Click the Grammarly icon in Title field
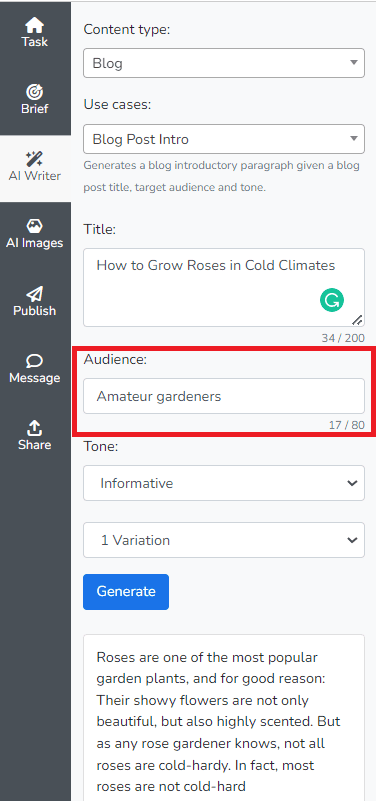The height and width of the screenshot is (801, 376). point(332,300)
